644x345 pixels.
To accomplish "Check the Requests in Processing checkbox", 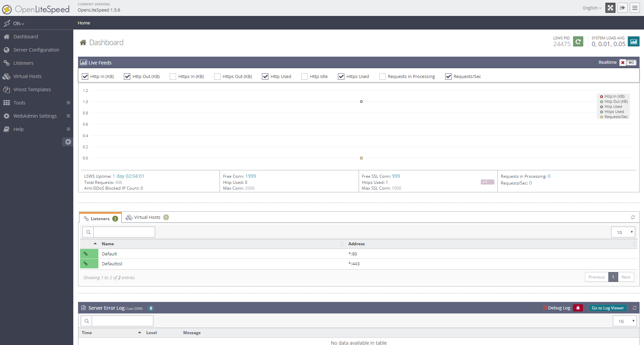I will [x=382, y=77].
